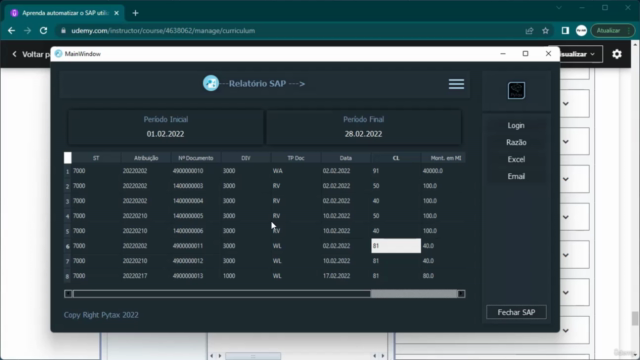Click the Nº Documento column header
640x360 pixels.
coord(196,158)
